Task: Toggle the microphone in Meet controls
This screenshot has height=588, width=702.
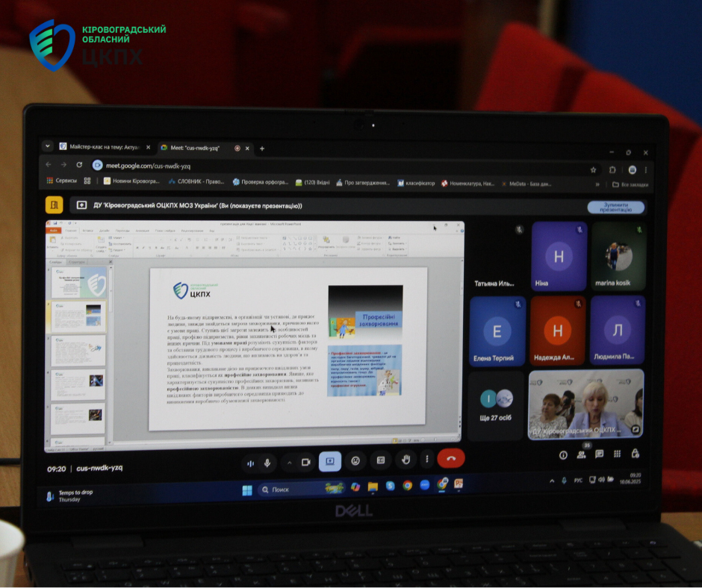Action: 267,463
